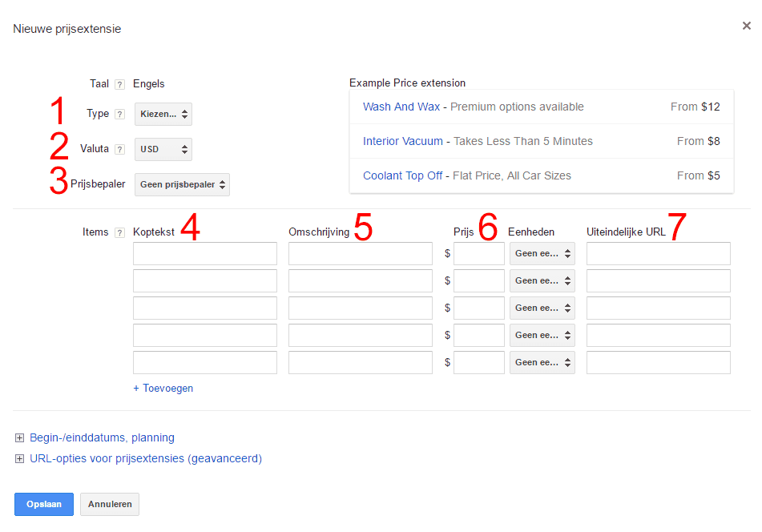Expand URL-opties voor prijsextensies section
The height and width of the screenshot is (532, 762).
[x=145, y=458]
